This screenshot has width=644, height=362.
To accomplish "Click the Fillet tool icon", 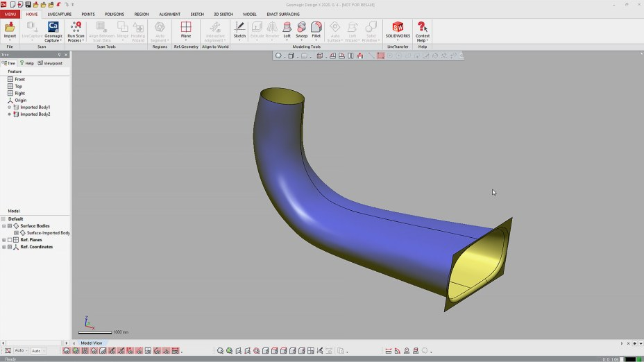I will (x=316, y=29).
